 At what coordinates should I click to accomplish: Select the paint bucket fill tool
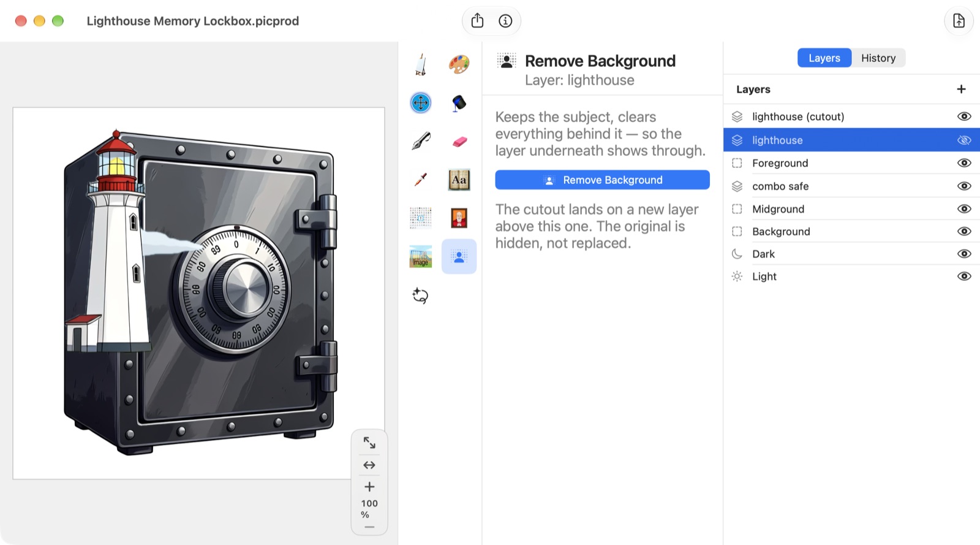(x=459, y=102)
